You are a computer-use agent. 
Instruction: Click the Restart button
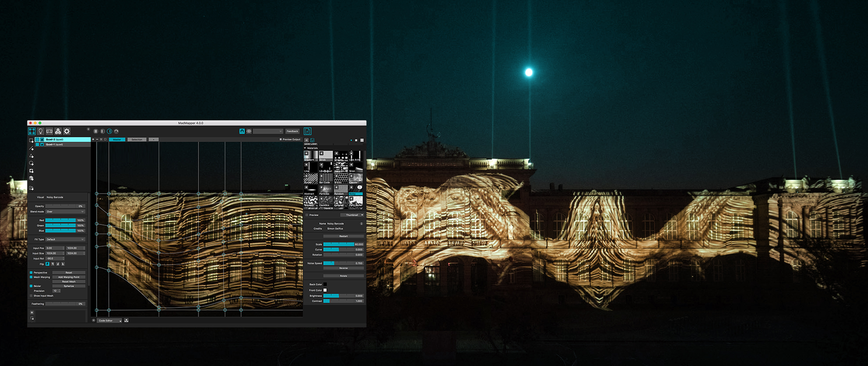pos(343,236)
